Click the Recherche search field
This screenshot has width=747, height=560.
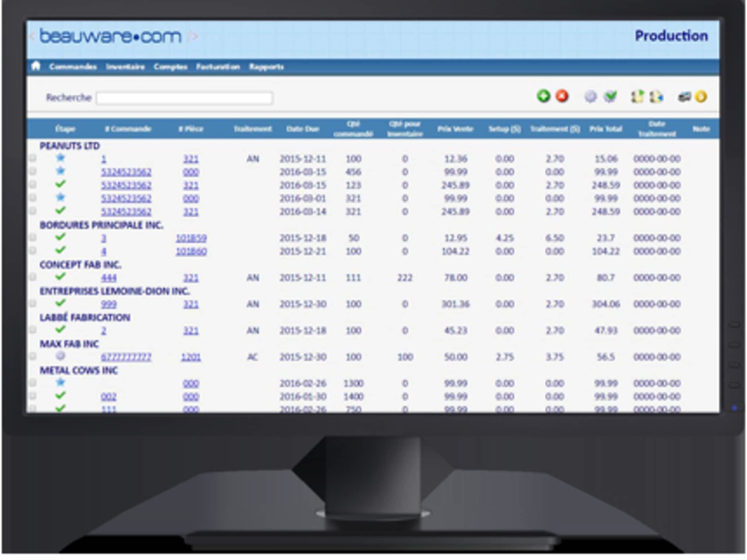coord(184,98)
